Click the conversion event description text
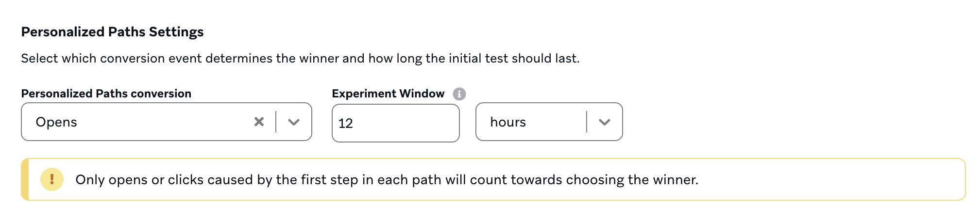This screenshot has height=222, width=980. click(x=300, y=59)
